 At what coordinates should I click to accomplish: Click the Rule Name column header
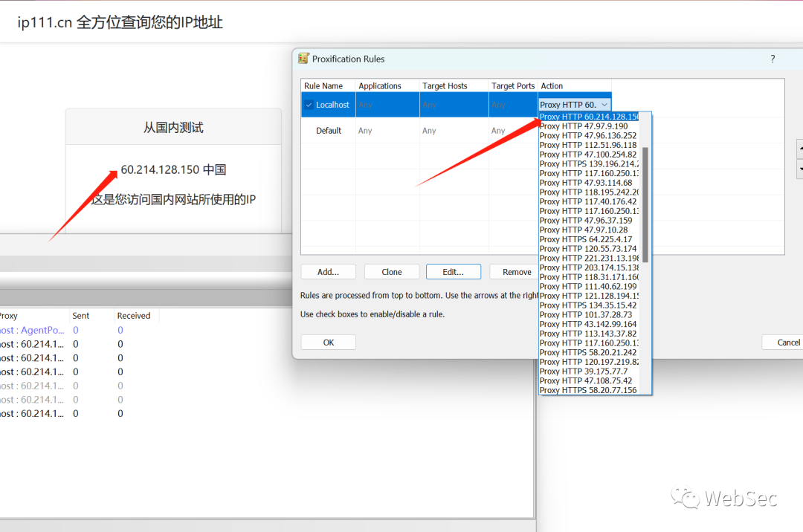tap(329, 86)
